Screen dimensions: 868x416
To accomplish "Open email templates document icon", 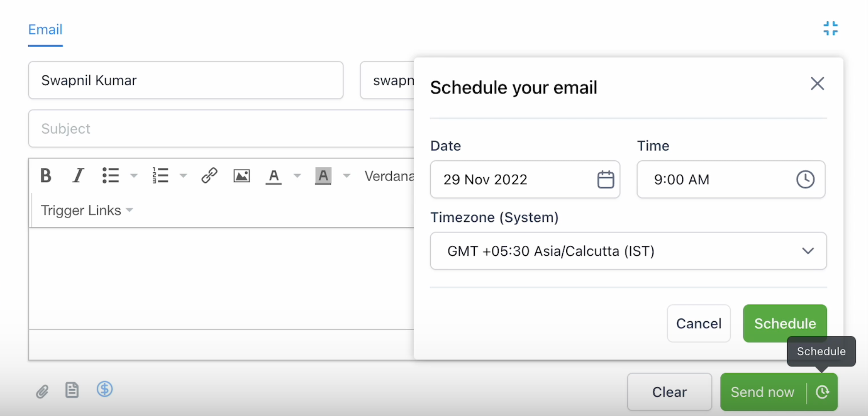I will coord(72,390).
